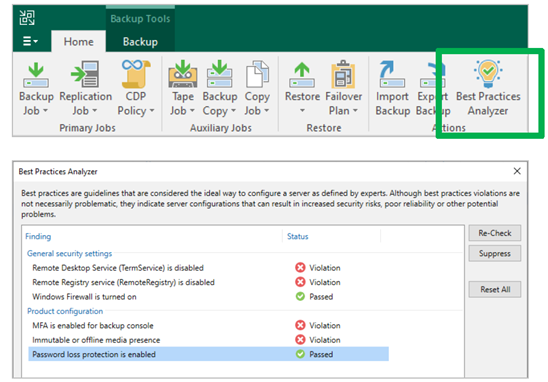Click the Backup Copy ribbon icon
The width and height of the screenshot is (548, 382).
pyautogui.click(x=219, y=74)
